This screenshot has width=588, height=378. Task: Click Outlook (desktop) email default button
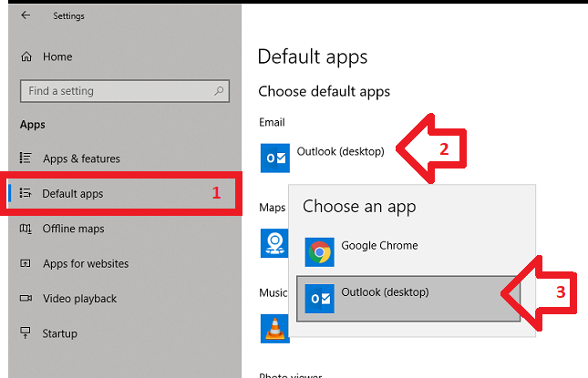tap(323, 158)
